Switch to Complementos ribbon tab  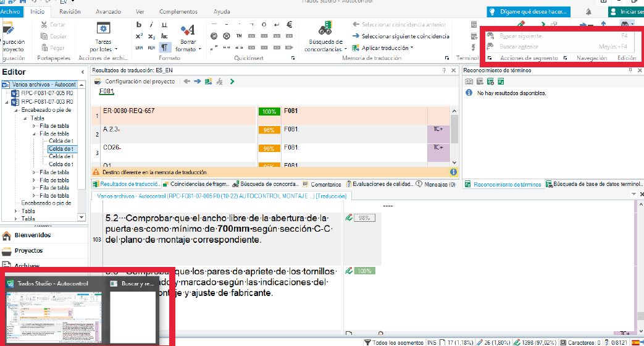[x=178, y=12]
